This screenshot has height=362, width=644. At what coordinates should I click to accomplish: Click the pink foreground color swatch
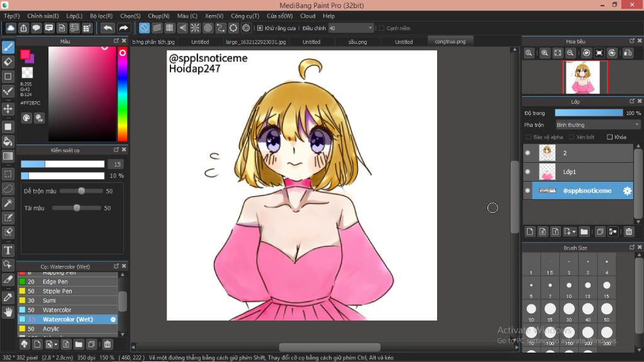click(25, 54)
